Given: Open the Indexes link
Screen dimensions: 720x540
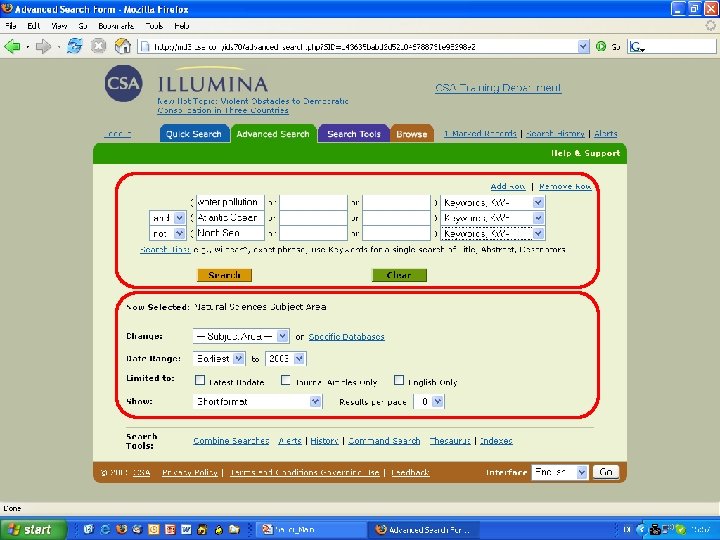Looking at the screenshot, I should pos(496,441).
